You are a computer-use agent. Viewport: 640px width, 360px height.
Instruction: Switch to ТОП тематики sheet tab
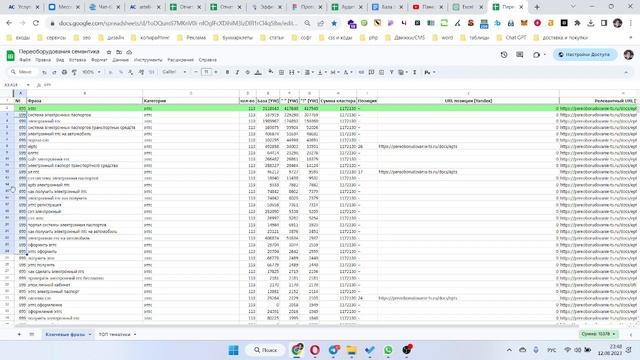(x=114, y=335)
